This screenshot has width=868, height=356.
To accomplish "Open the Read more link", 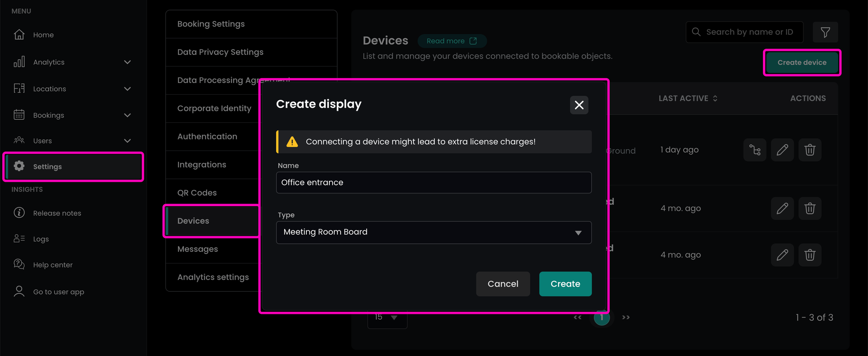I will tap(451, 41).
